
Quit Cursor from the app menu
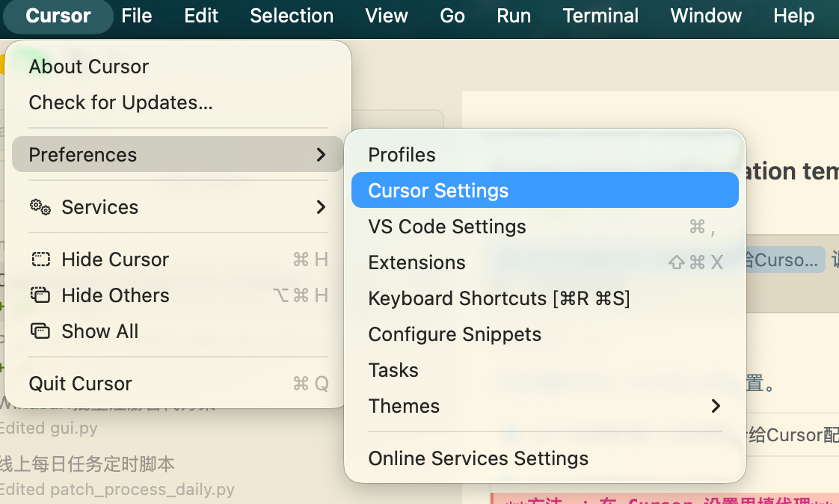[80, 384]
